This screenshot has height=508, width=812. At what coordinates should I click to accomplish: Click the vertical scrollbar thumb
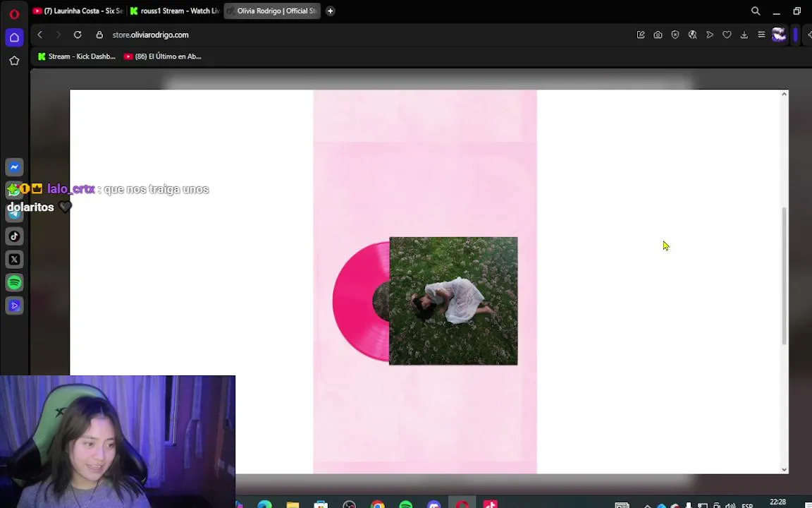click(x=784, y=276)
